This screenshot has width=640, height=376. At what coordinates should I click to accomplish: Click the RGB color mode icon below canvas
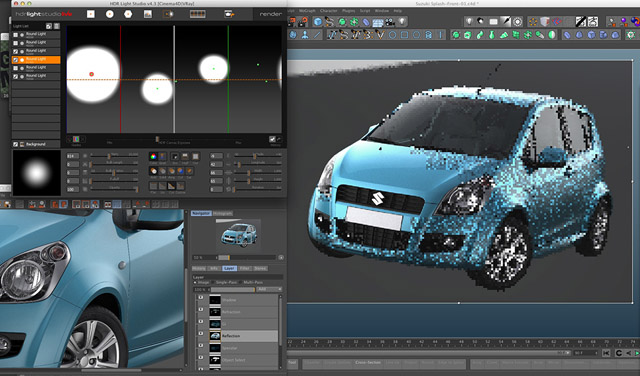76,139
